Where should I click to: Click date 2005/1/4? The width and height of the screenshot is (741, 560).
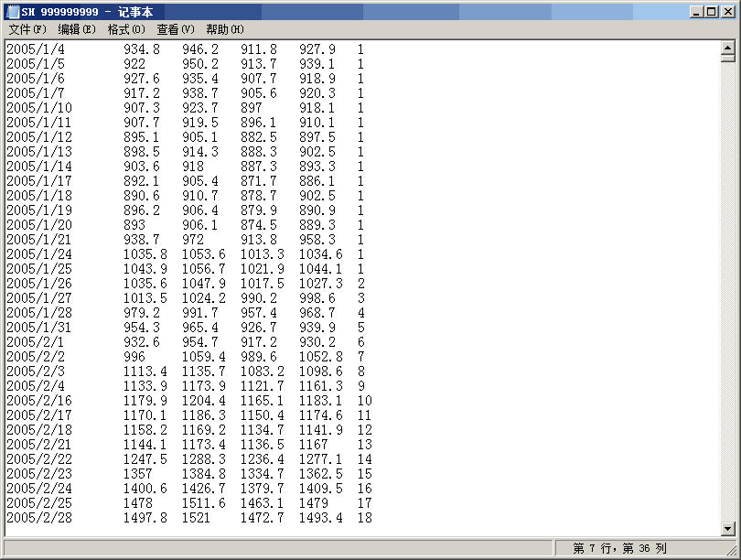36,49
